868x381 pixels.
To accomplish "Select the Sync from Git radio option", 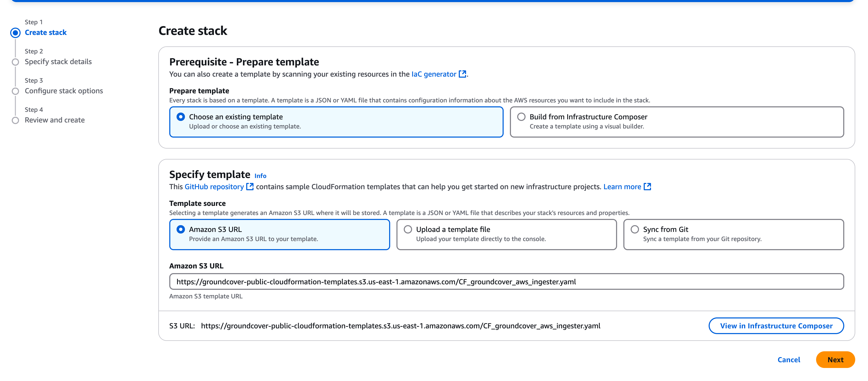I will 635,230.
